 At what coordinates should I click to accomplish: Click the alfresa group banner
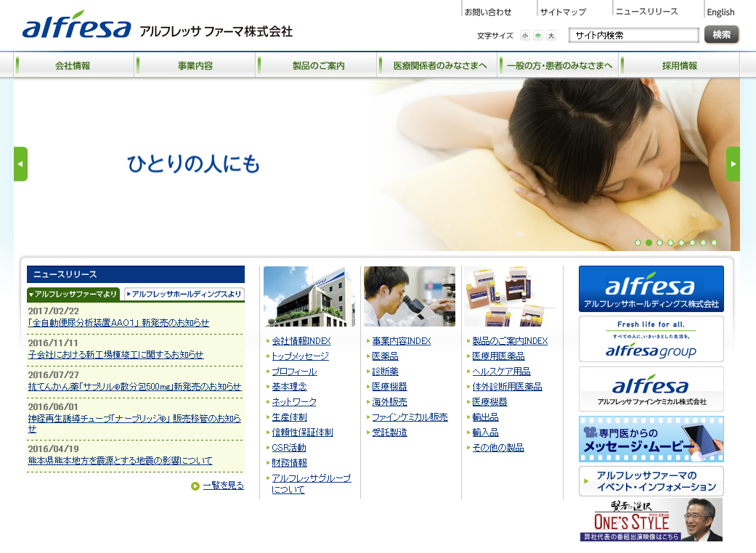pyautogui.click(x=651, y=339)
